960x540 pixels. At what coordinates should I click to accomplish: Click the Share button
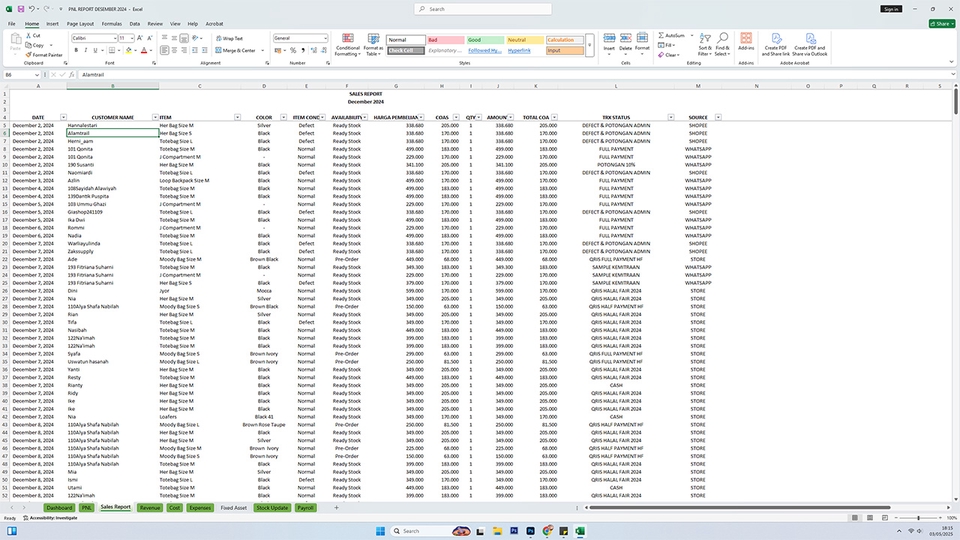942,24
